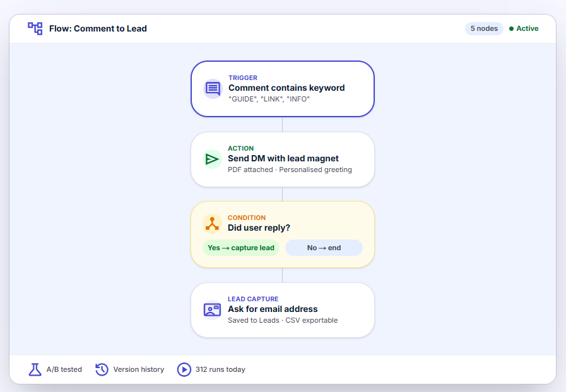Click the version history clock icon
Image resolution: width=566 pixels, height=392 pixels.
[102, 370]
